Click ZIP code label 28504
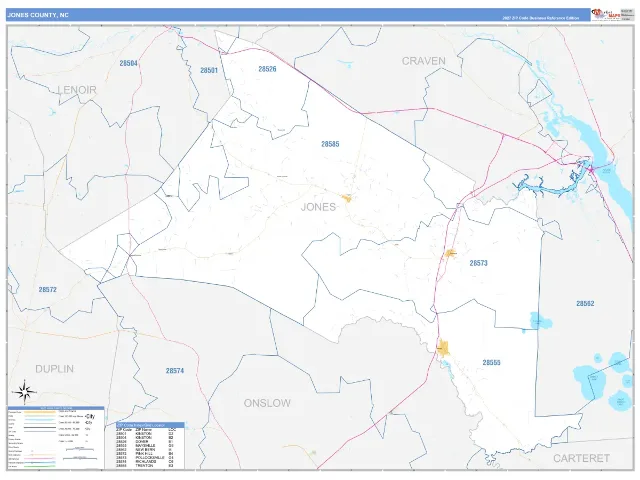640x480 pixels. (129, 63)
